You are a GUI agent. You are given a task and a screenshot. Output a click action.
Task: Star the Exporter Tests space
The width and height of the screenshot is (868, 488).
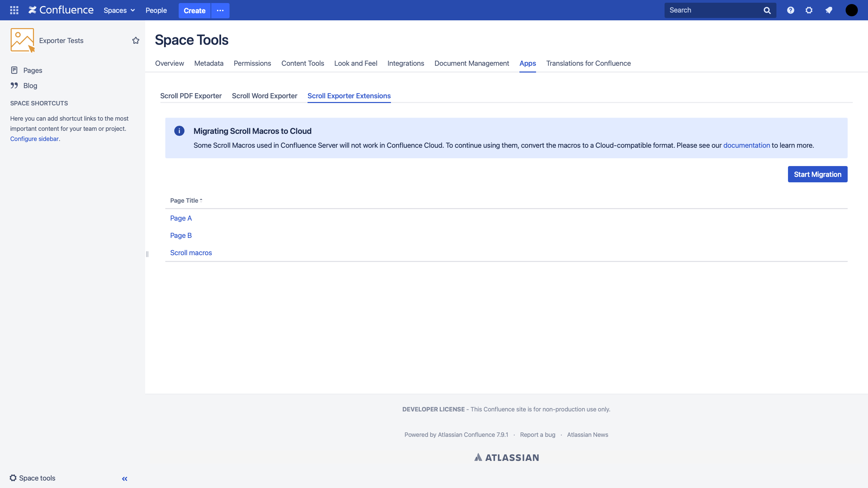coord(136,41)
